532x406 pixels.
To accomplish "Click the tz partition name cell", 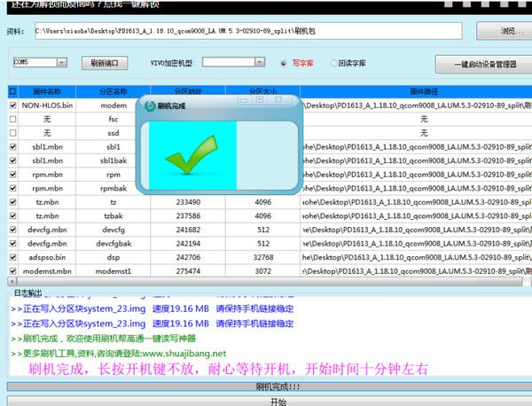I will 113,202.
